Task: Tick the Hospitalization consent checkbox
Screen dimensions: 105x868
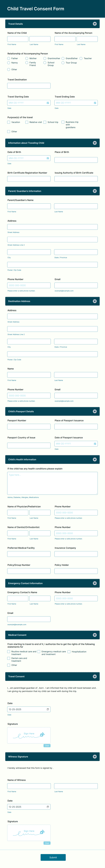Action: [69, 652]
